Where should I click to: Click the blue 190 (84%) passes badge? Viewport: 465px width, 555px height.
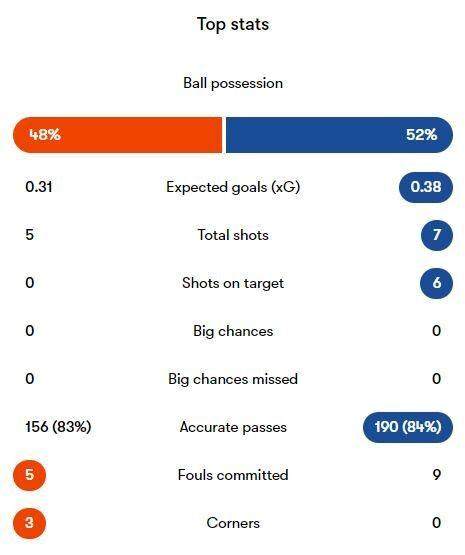tap(408, 427)
